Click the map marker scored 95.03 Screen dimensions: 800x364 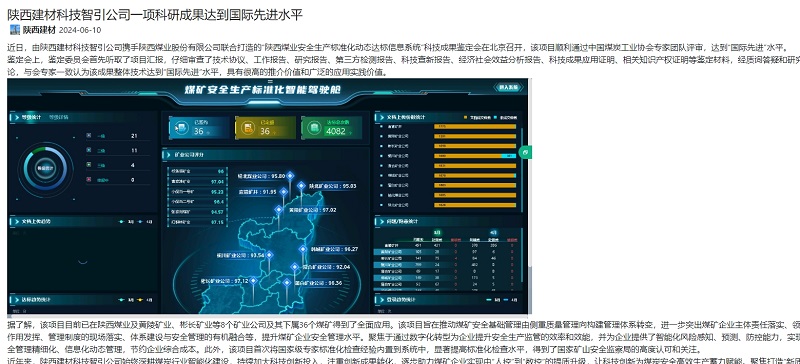(301, 186)
